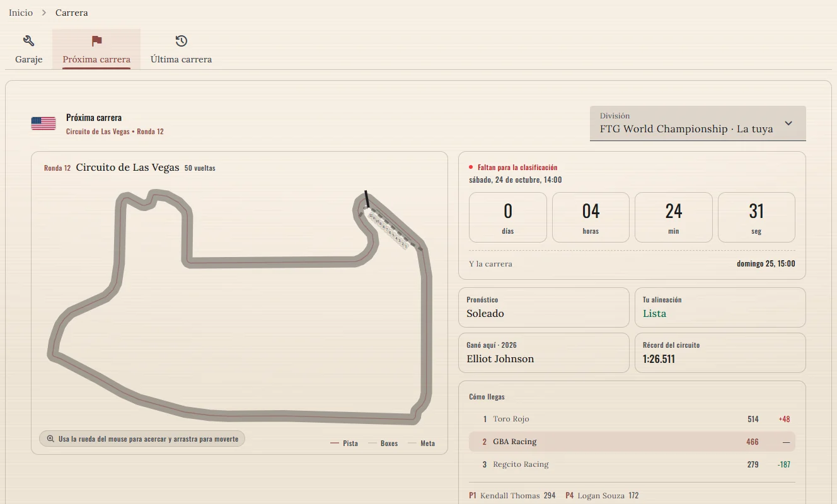Select the Regcito Racing standings row
This screenshot has height=504, width=837.
(632, 464)
